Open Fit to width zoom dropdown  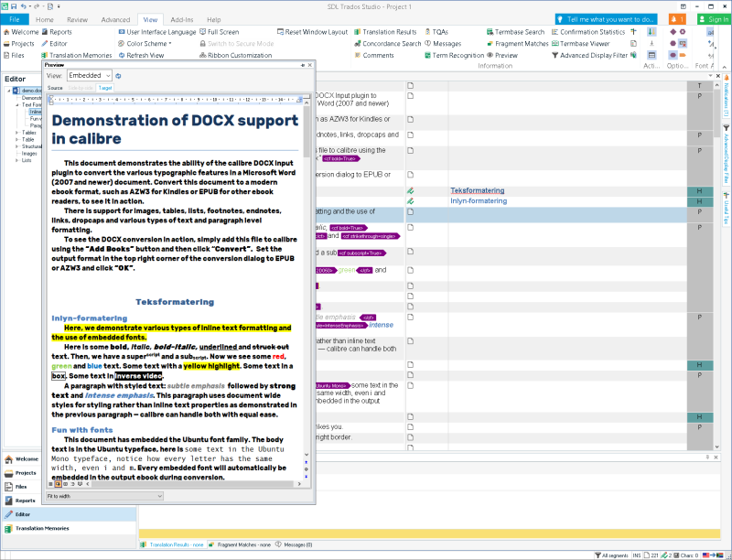click(104, 496)
